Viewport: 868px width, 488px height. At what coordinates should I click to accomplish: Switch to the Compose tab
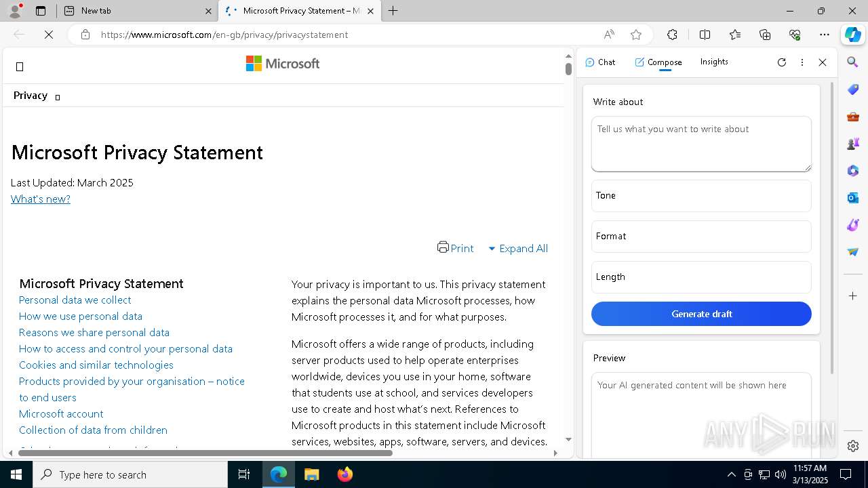pyautogui.click(x=658, y=62)
